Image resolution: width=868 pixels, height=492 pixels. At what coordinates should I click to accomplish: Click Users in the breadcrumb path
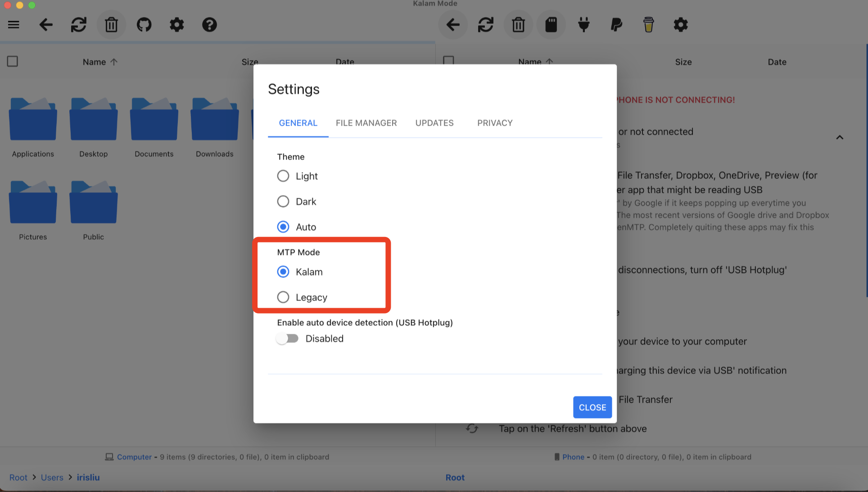(52, 478)
